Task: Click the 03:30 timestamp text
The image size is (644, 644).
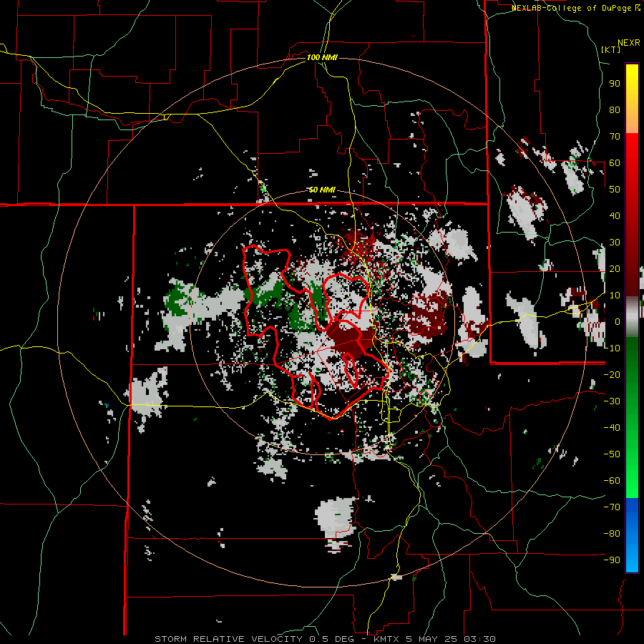Action: point(479,639)
